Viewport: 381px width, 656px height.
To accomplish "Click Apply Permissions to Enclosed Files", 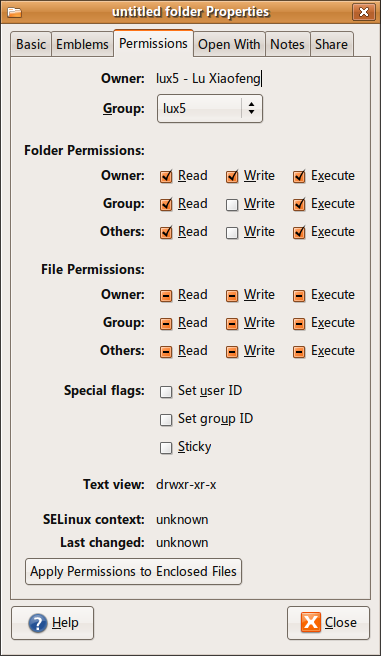I will [133, 571].
